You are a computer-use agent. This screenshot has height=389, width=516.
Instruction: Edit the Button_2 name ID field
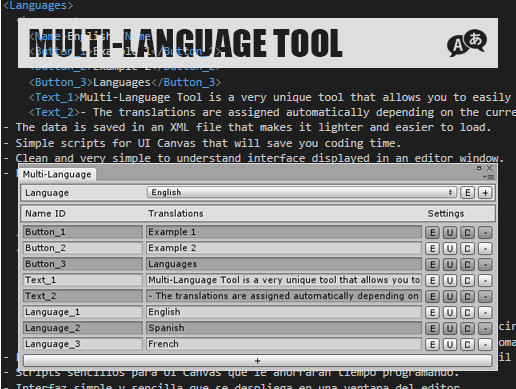tap(83, 248)
